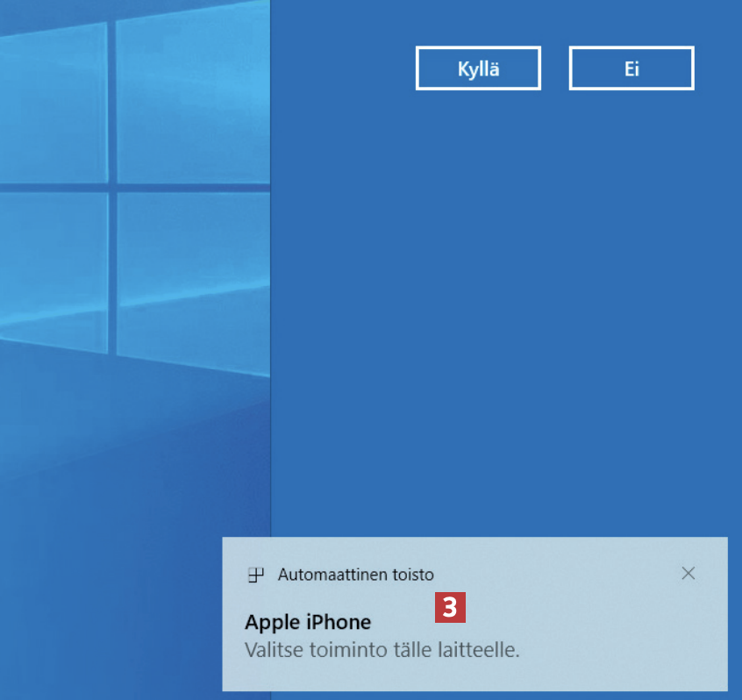Image resolution: width=742 pixels, height=700 pixels.
Task: Select "Valitse toiminto tälle laitteelle" notification text
Action: pyautogui.click(x=382, y=651)
